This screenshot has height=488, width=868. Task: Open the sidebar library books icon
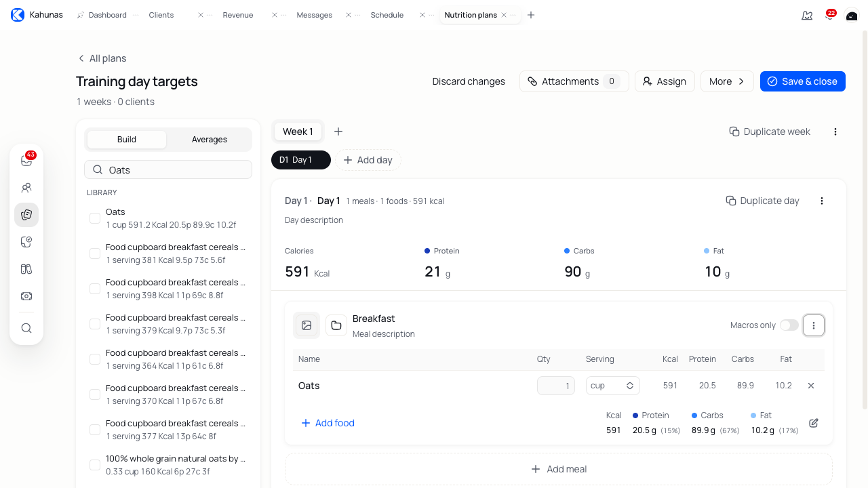coord(26,269)
